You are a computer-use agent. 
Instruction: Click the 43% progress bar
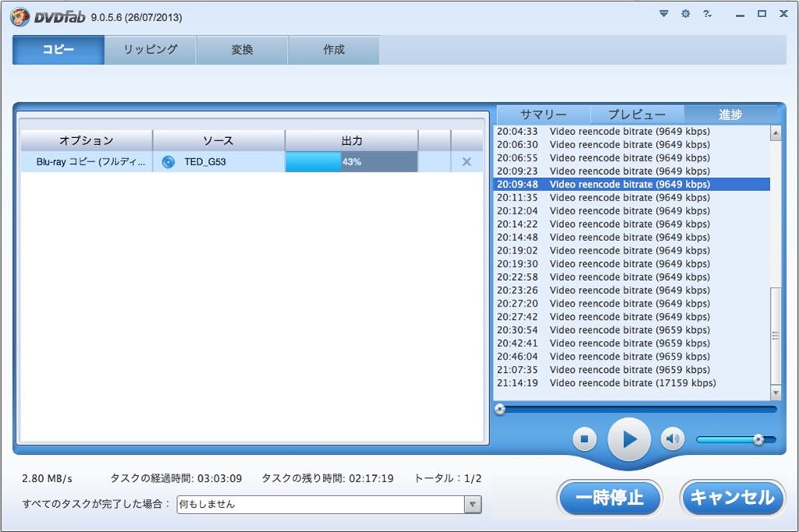(x=352, y=162)
